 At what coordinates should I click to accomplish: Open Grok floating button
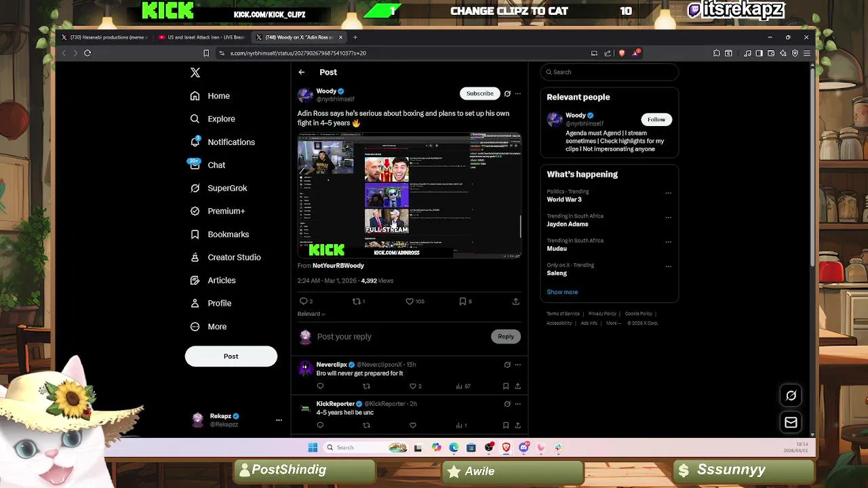click(x=791, y=396)
